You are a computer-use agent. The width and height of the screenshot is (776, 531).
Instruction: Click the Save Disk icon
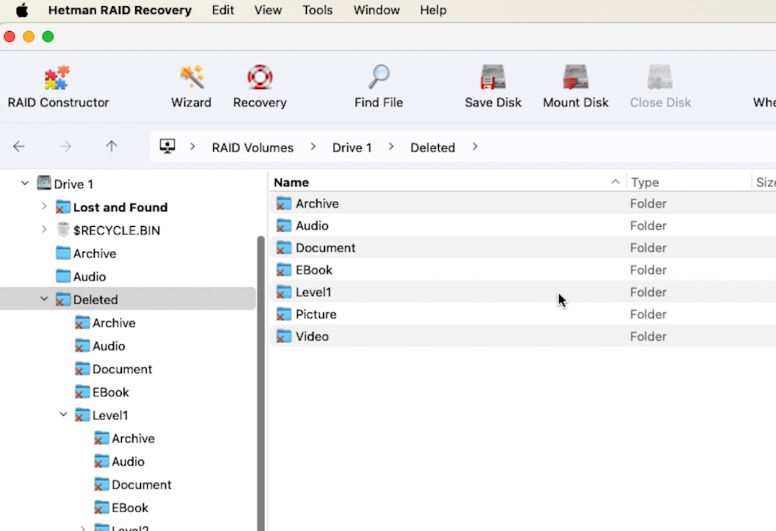pyautogui.click(x=493, y=78)
